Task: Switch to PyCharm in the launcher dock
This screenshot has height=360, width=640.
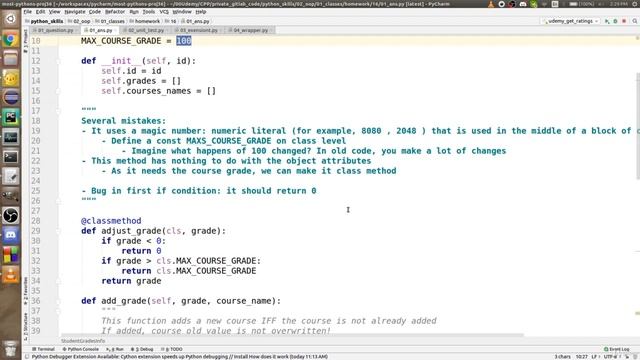Action: [11, 118]
